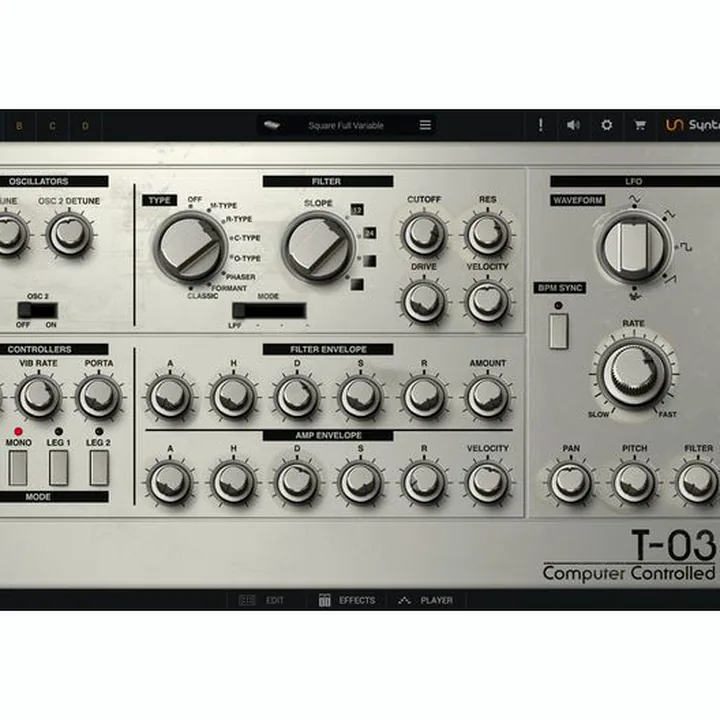Screen dimensions: 720x720
Task: Click the filter VELOCITY knob
Action: (487, 301)
